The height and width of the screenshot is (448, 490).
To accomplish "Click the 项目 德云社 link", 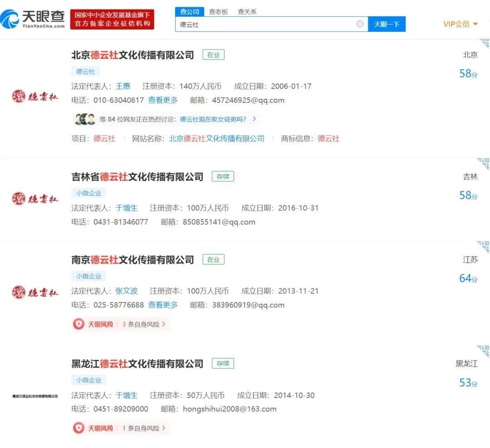I will (x=104, y=138).
